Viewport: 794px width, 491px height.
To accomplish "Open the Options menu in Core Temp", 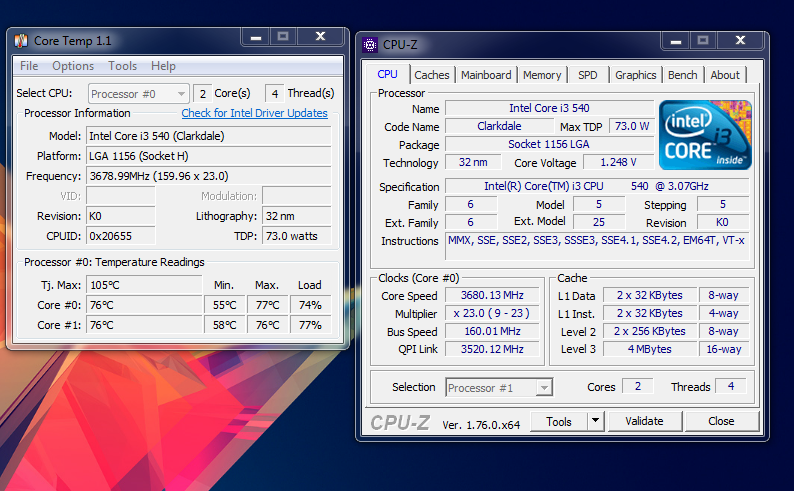I will [73, 66].
